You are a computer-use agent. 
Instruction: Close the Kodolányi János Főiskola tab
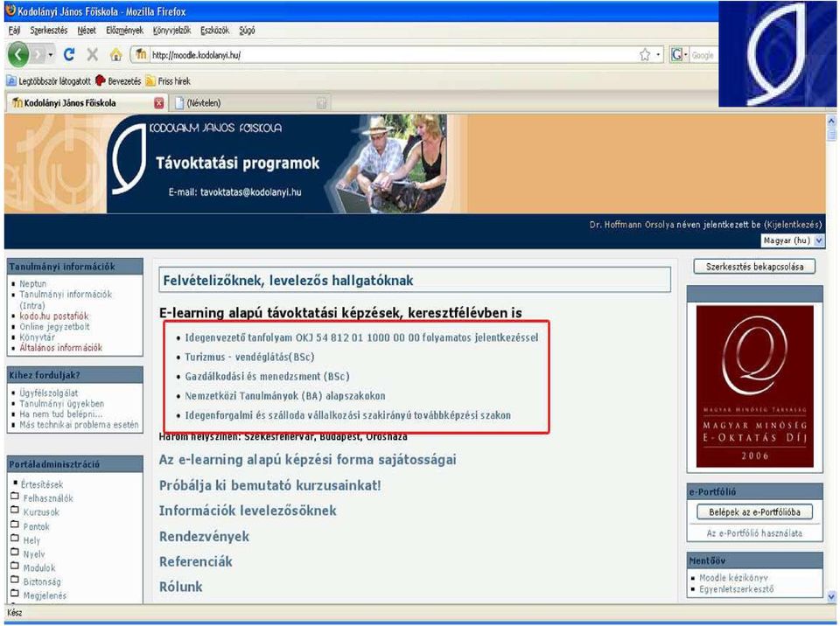click(158, 103)
